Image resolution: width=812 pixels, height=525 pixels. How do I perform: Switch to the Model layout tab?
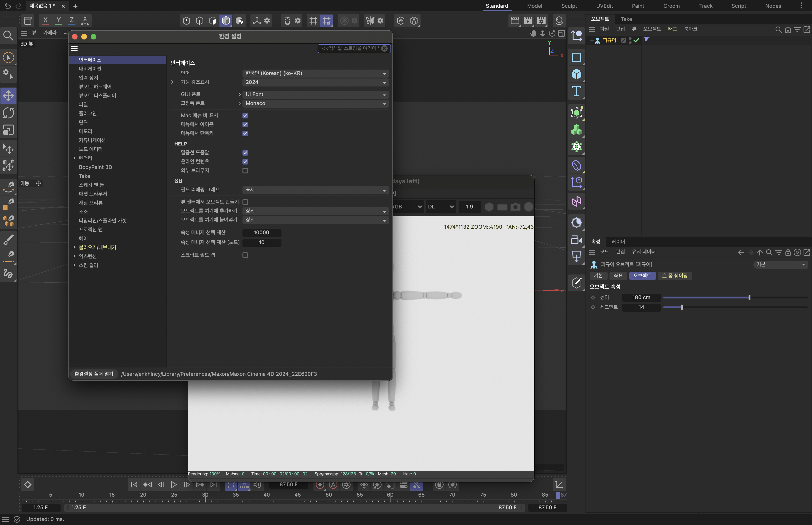(534, 6)
